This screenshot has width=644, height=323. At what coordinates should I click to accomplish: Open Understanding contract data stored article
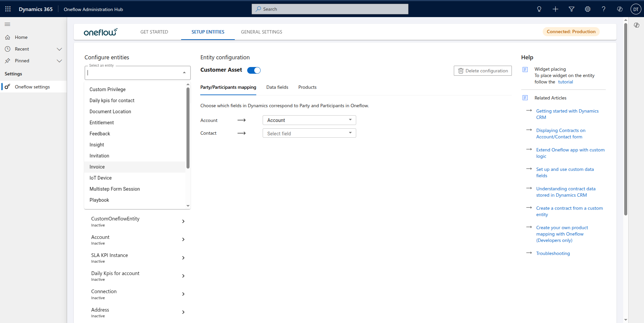(566, 192)
